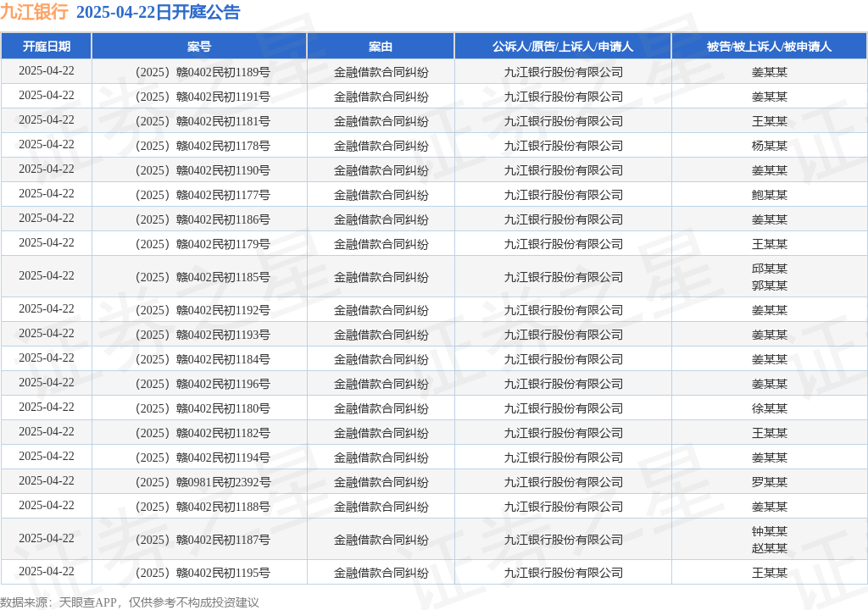Select case number (2025)赣0402民初1189号
The image size is (868, 610).
coord(203,72)
